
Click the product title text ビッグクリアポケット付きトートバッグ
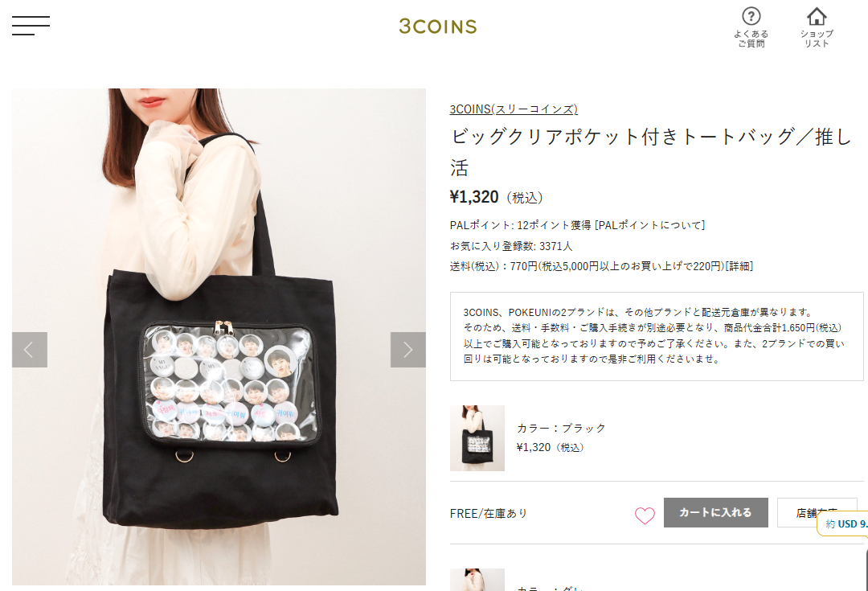coord(624,136)
